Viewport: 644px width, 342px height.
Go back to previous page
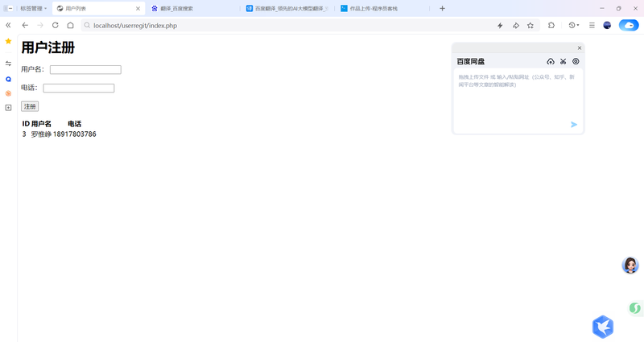click(x=25, y=26)
